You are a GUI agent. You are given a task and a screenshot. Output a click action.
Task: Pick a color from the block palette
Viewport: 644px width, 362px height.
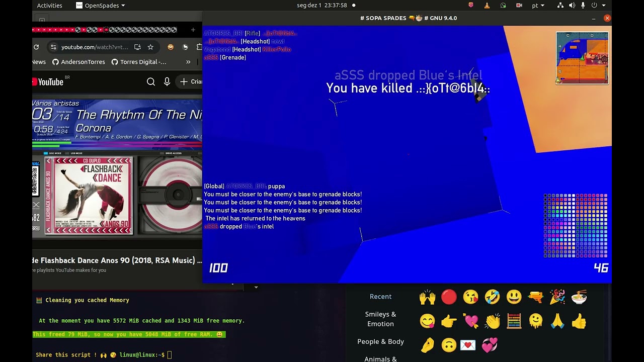[x=576, y=225]
